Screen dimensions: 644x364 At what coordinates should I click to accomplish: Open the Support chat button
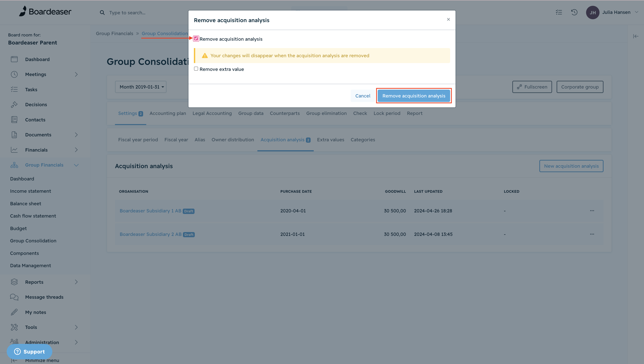pos(30,351)
